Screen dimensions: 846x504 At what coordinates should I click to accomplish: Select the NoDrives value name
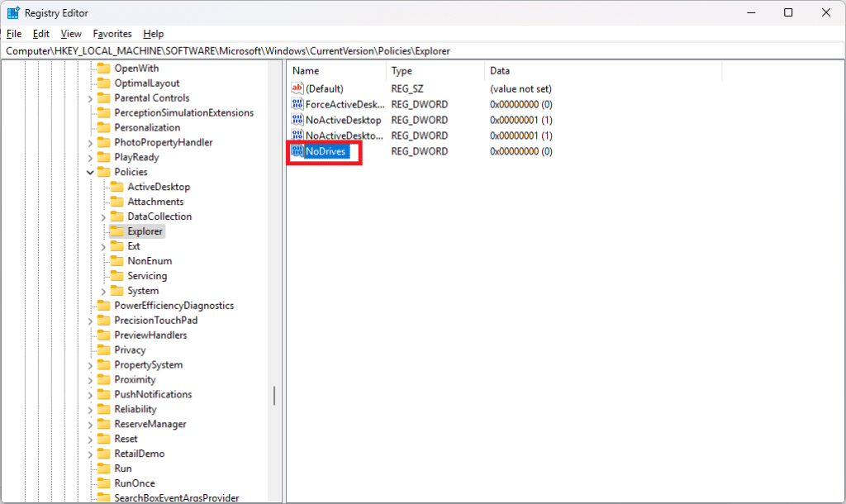[x=326, y=151]
